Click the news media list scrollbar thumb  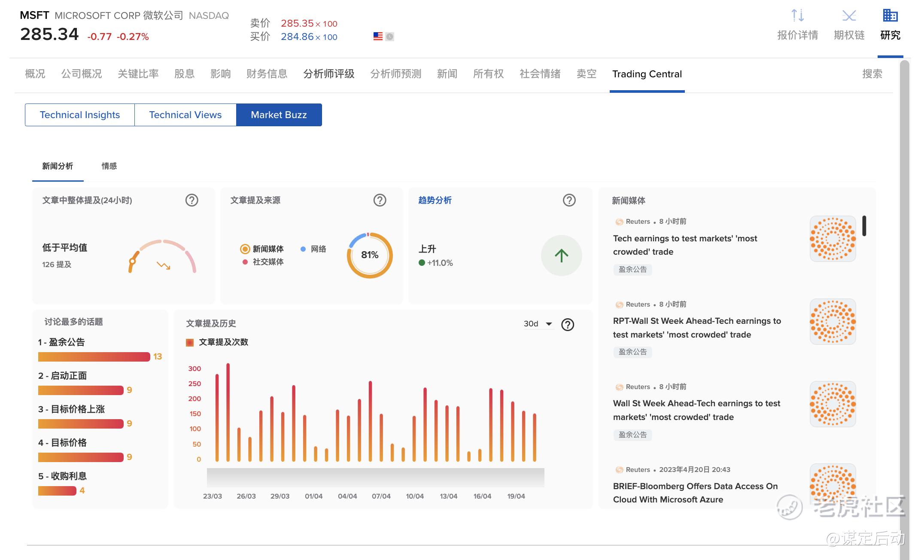[x=864, y=226]
